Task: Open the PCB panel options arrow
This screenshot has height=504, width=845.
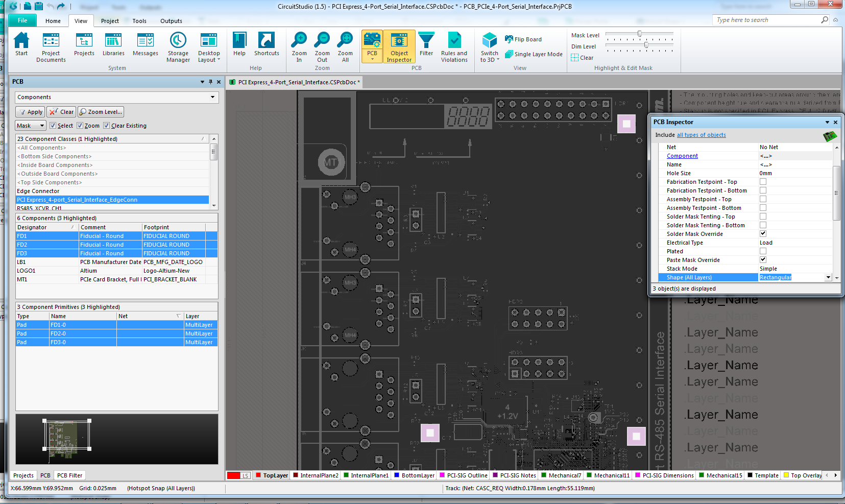Action: (202, 82)
